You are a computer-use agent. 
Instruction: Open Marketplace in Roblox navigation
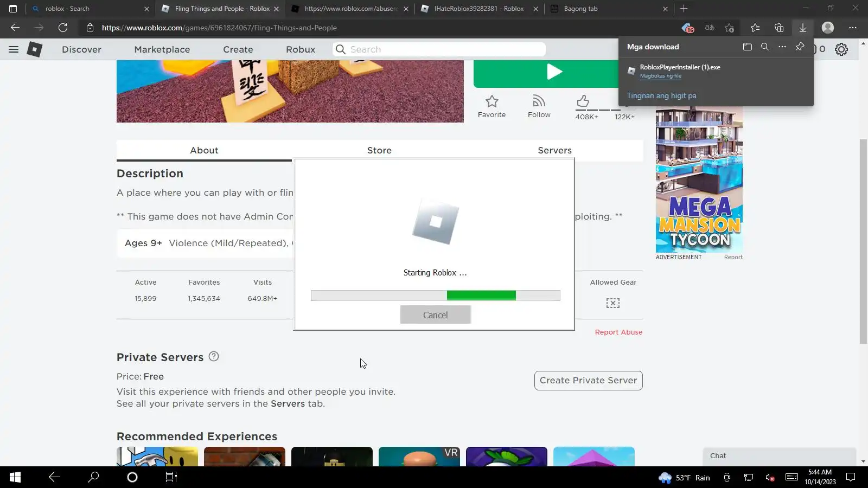coord(162,49)
